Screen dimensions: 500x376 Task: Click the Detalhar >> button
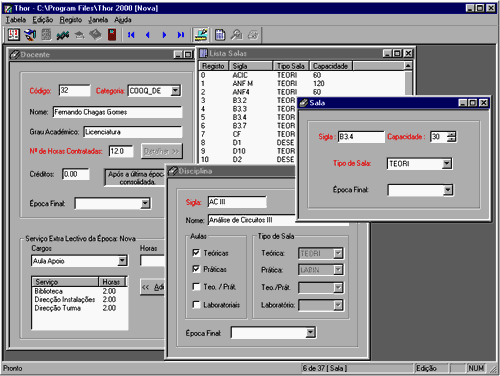162,151
